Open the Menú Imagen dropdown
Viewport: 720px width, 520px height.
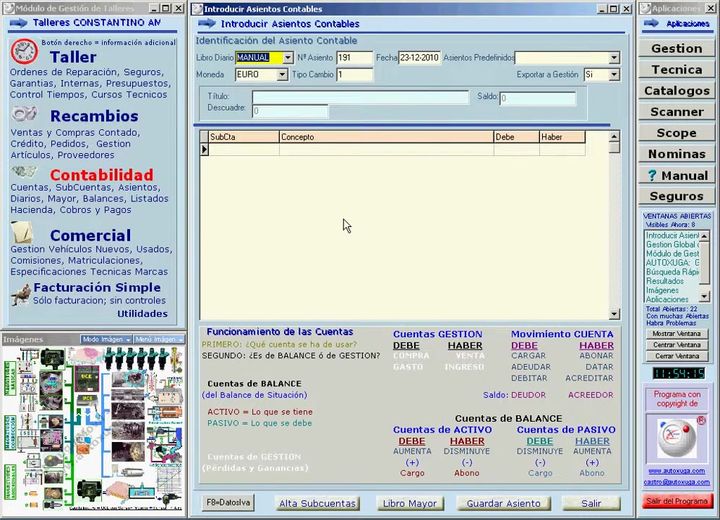159,339
